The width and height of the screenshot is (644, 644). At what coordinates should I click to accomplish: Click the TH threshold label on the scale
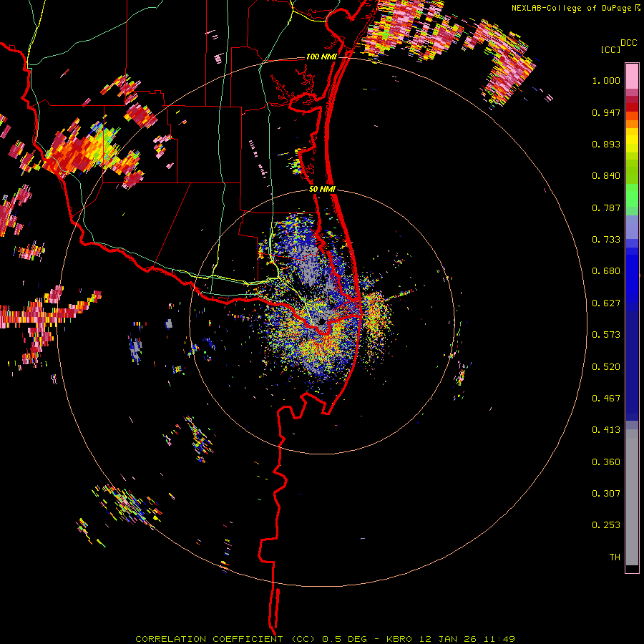[615, 557]
